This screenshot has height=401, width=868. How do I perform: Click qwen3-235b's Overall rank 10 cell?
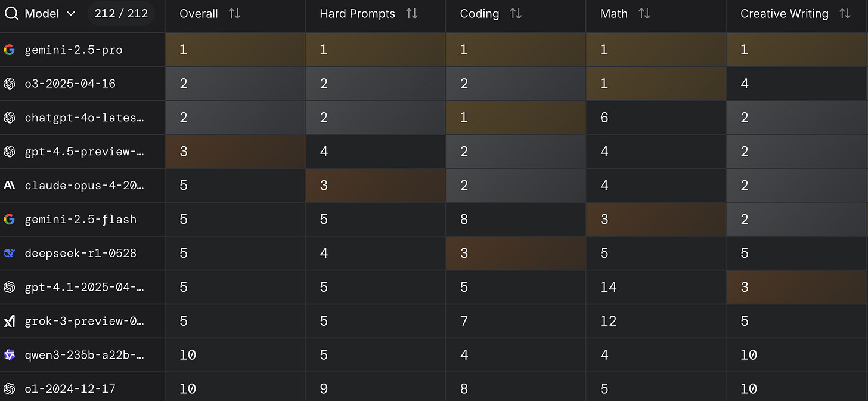click(x=235, y=355)
